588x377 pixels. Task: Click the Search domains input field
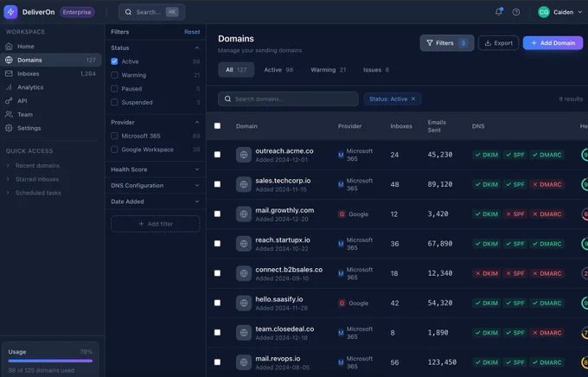click(288, 99)
